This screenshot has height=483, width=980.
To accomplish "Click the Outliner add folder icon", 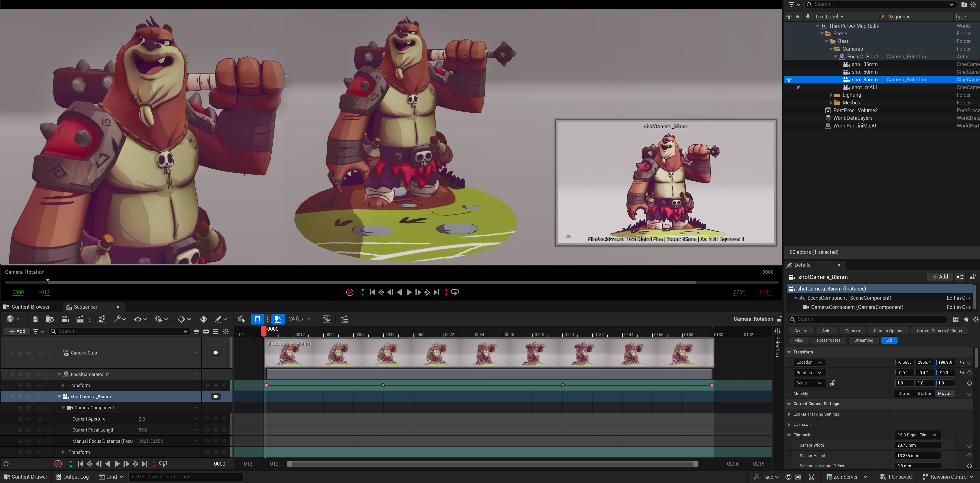I will (964, 5).
